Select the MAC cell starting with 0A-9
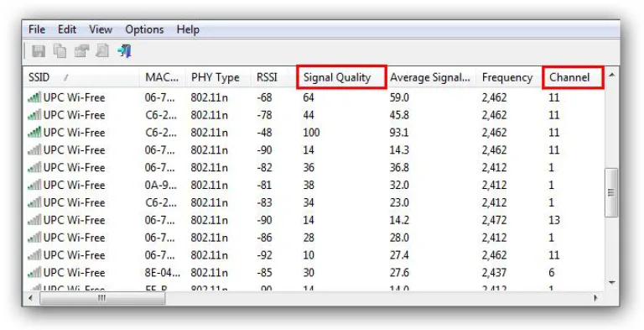The height and width of the screenshot is (330, 644). [161, 186]
